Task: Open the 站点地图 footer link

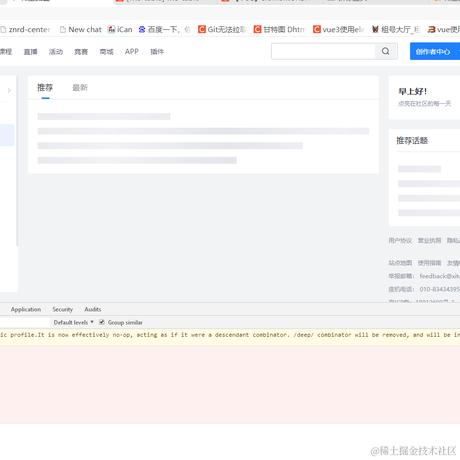Action: coord(400,263)
